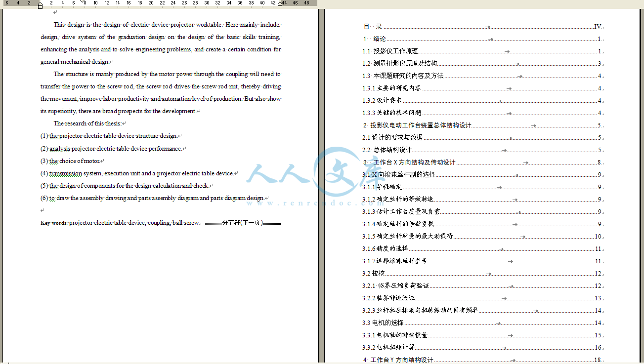The height and width of the screenshot is (364, 644).
Task: Click entry 3.3.1 电机轴的转动惯量
Action: [x=483, y=335]
